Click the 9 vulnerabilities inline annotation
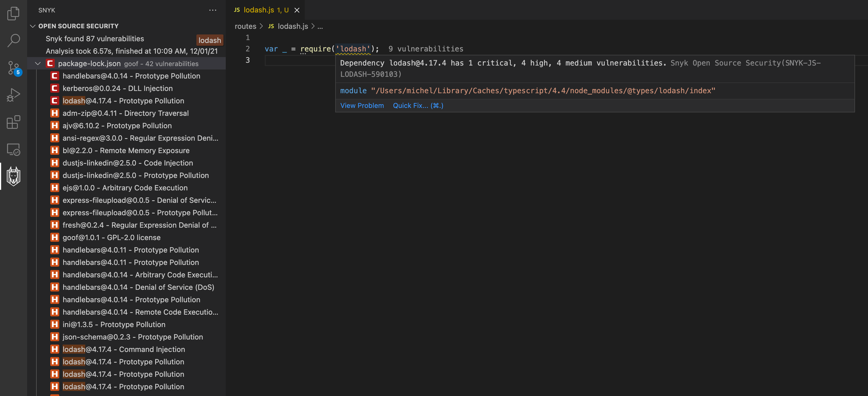Screen dimensions: 868x396 (x=426, y=49)
